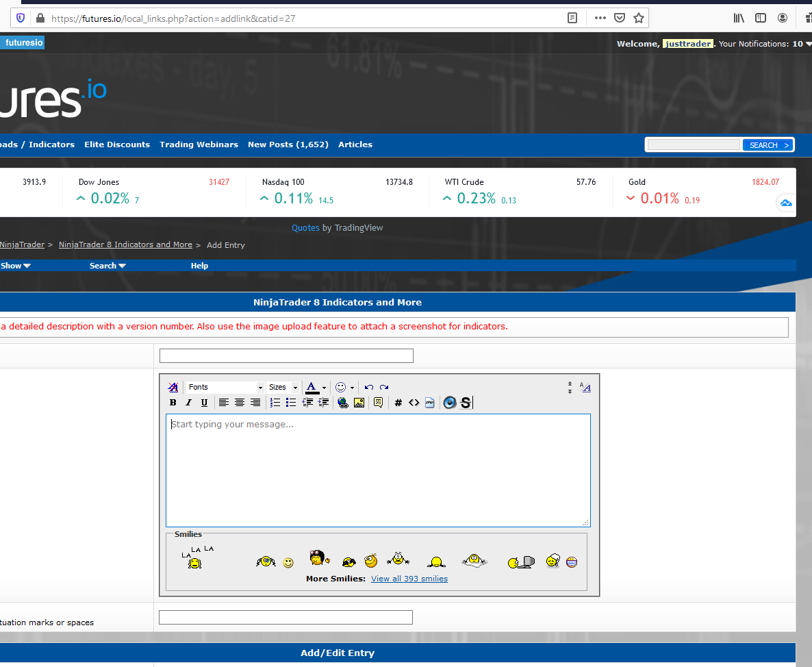Viewport: 812px width, 667px height.
Task: Open Trading Webinars in navigation
Action: tap(199, 144)
